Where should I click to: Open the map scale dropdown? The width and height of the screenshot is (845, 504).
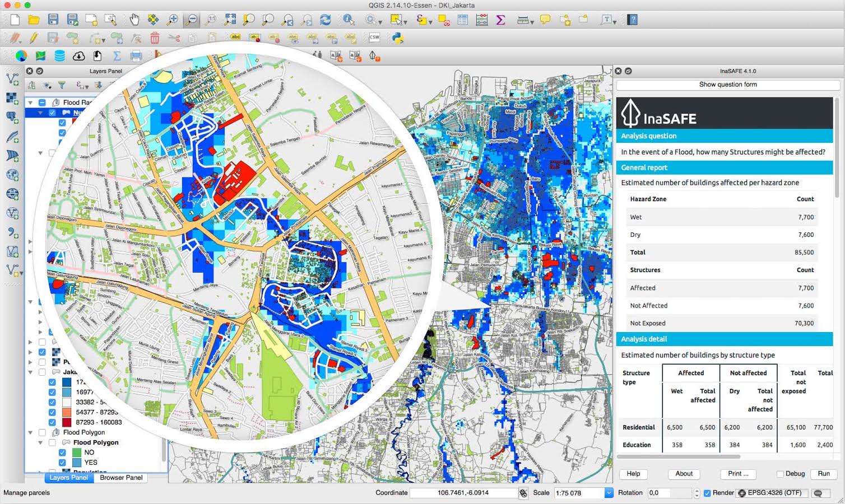[607, 493]
